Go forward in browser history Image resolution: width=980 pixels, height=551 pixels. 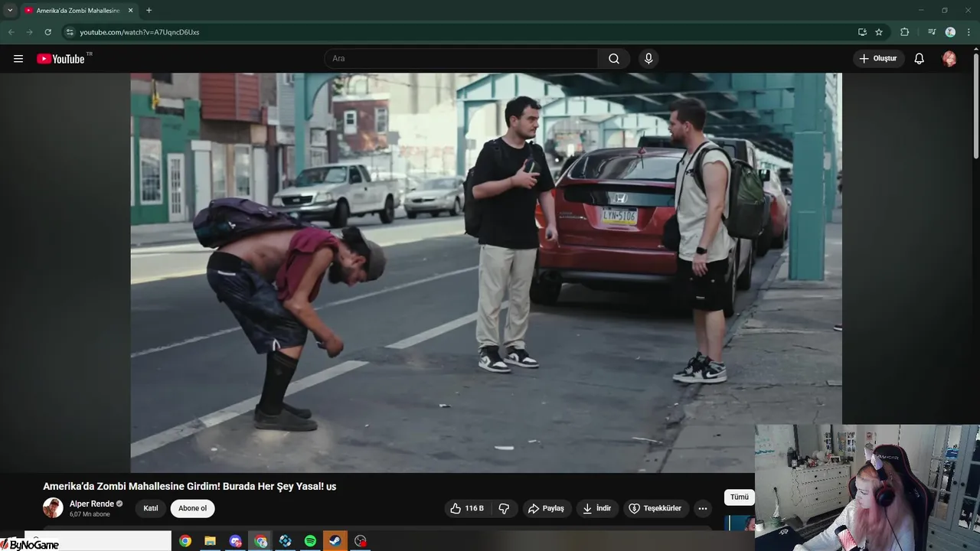29,32
